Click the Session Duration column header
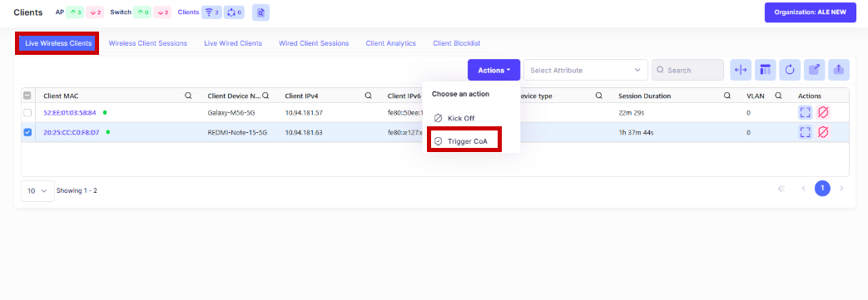The width and height of the screenshot is (868, 300). tap(644, 96)
